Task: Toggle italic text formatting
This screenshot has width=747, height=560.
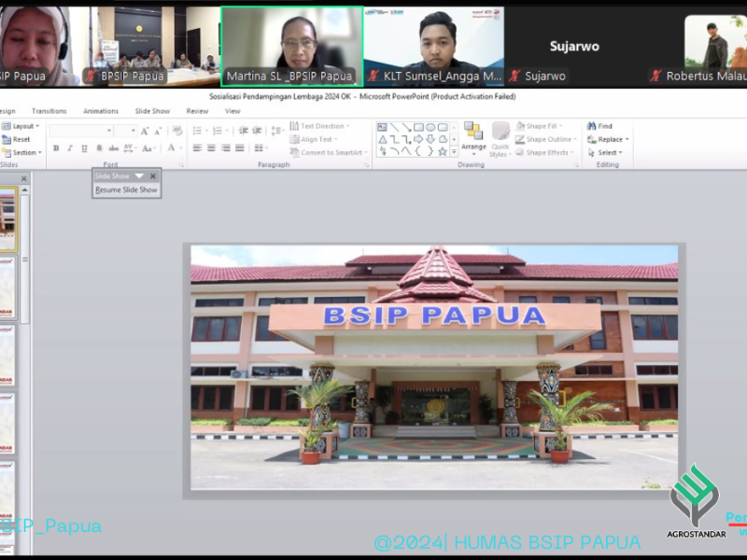Action: [69, 148]
